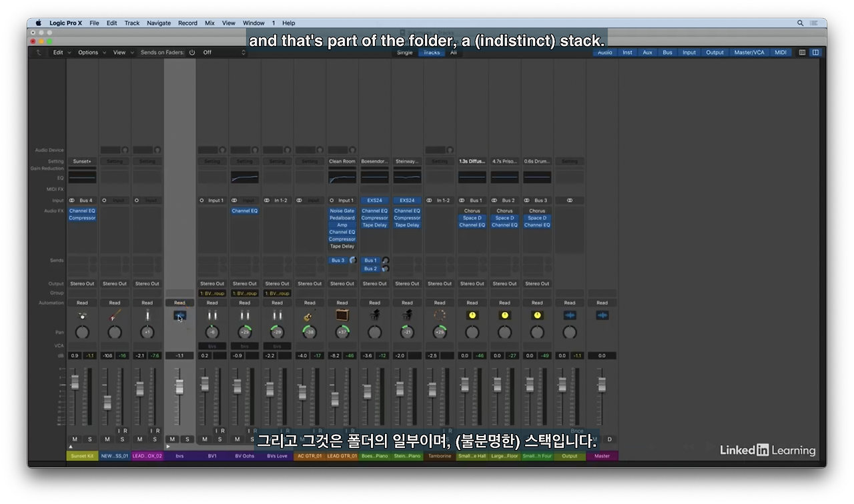Open the Clean Room setting menu on LEAD GTR_01
854x504 pixels.
pyautogui.click(x=342, y=161)
